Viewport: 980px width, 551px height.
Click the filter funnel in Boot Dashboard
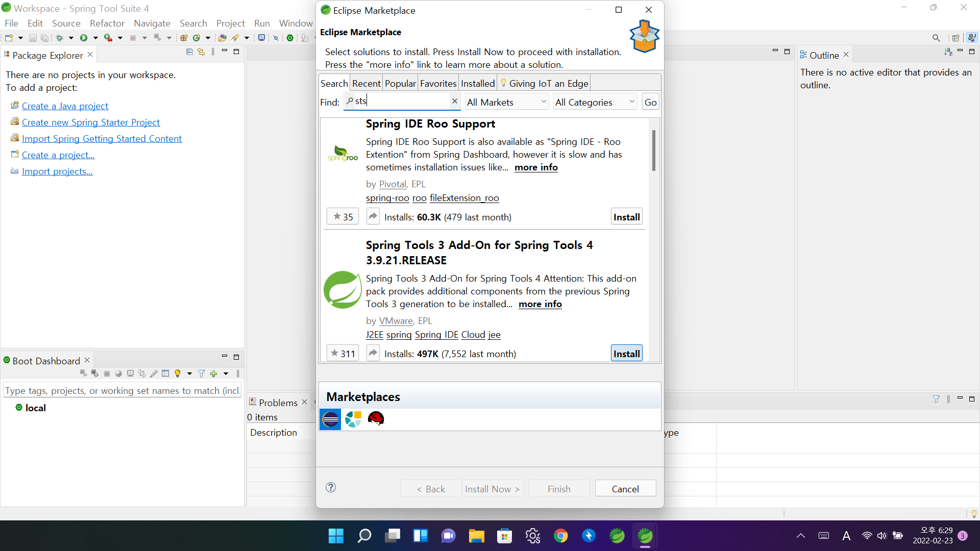tap(201, 374)
